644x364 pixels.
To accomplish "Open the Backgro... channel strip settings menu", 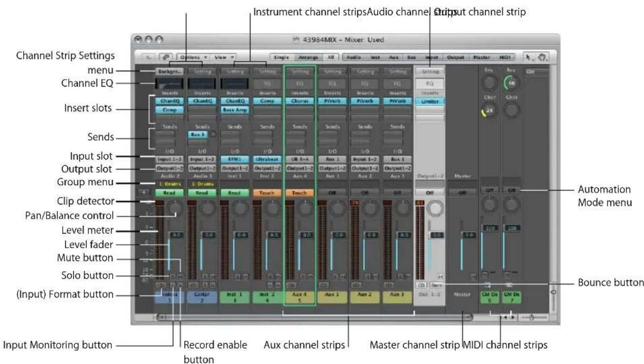I will 169,72.
